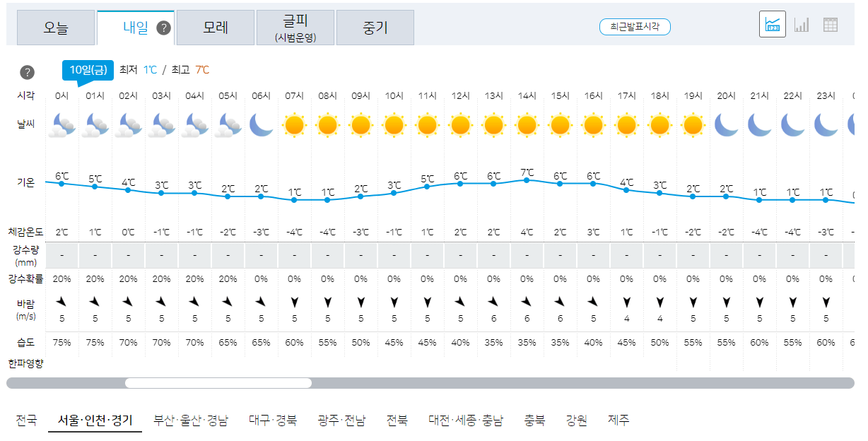Switch to the 오늘 tab
This screenshot has height=441, width=868.
55,25
